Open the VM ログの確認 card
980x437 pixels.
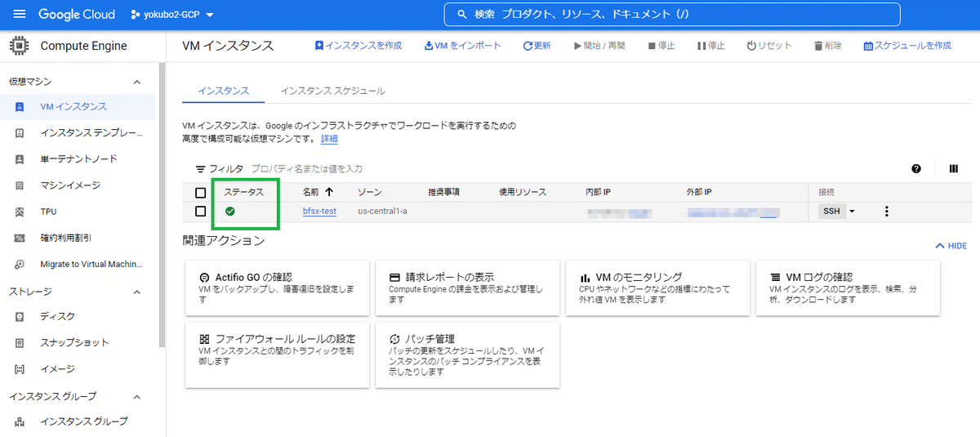[848, 288]
